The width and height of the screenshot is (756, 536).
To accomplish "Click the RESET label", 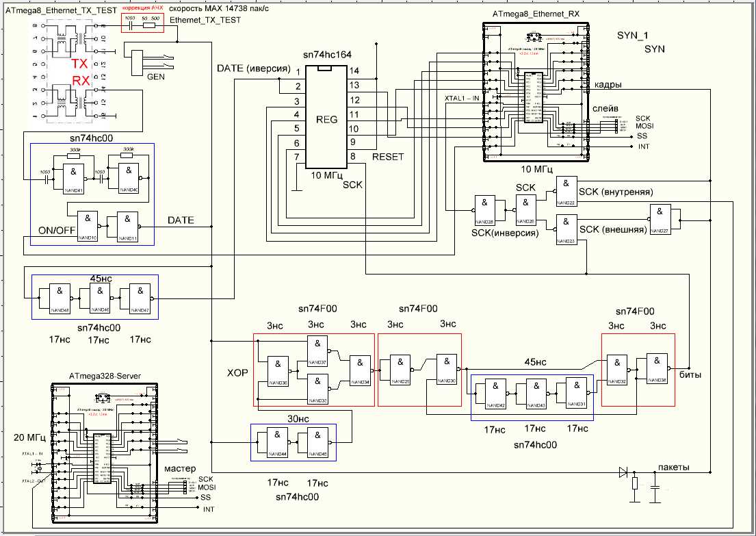I will 388,157.
